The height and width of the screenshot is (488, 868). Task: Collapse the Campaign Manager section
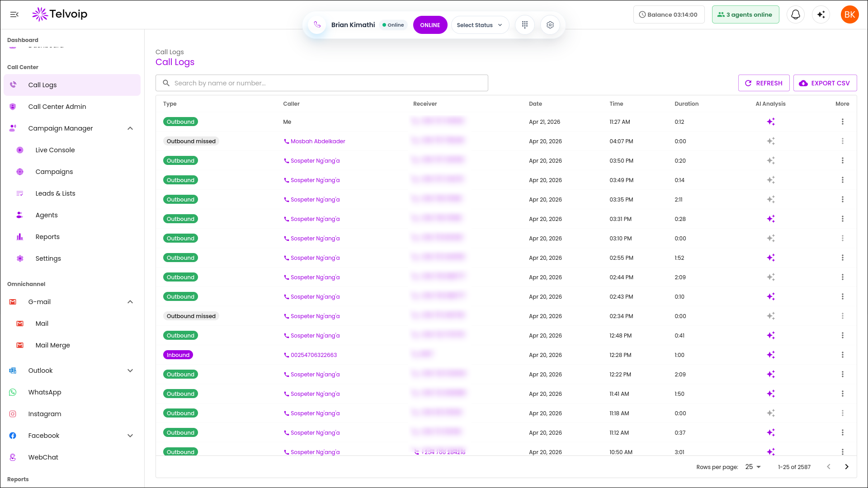[x=130, y=128]
